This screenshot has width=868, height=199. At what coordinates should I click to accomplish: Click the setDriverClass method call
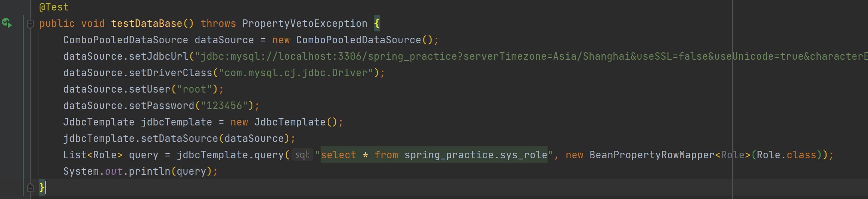click(x=170, y=73)
